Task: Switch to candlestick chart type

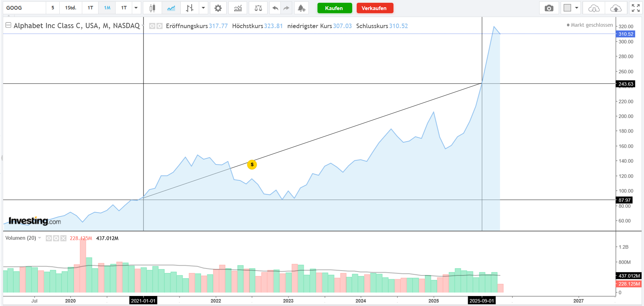Action: pyautogui.click(x=152, y=8)
